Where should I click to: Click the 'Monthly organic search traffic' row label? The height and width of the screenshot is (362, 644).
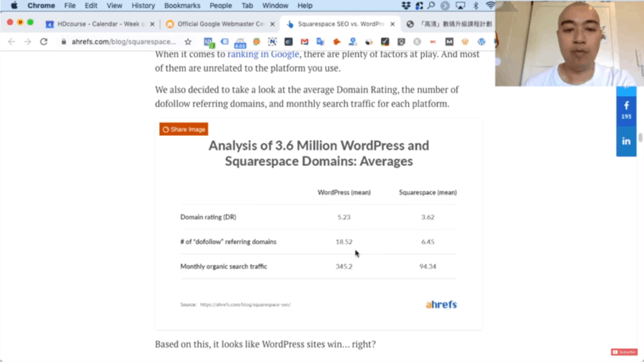point(223,266)
